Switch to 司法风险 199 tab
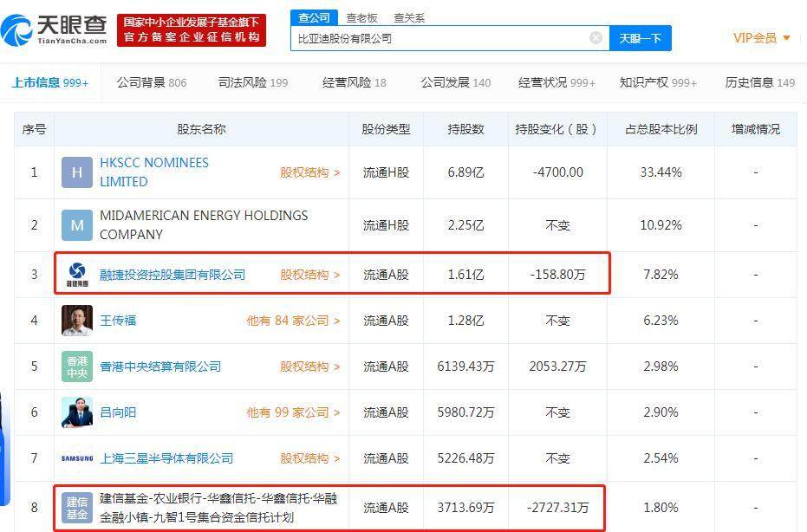Screen dimensions: 807x532 tap(253, 82)
